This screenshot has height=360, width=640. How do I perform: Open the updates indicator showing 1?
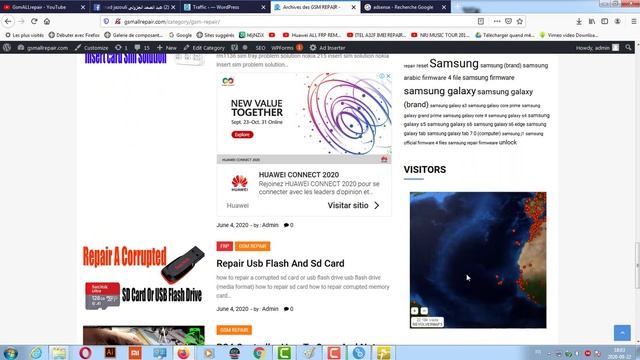121,47
